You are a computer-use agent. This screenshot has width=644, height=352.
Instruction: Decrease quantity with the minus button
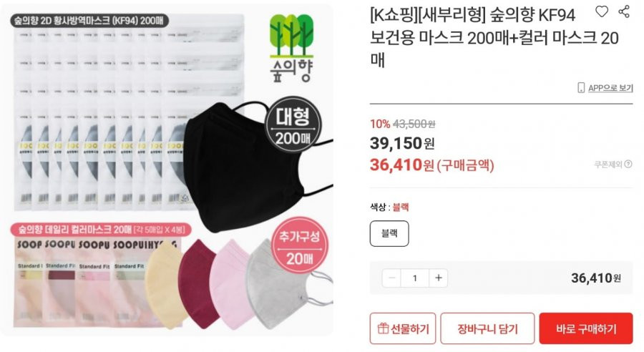point(392,278)
